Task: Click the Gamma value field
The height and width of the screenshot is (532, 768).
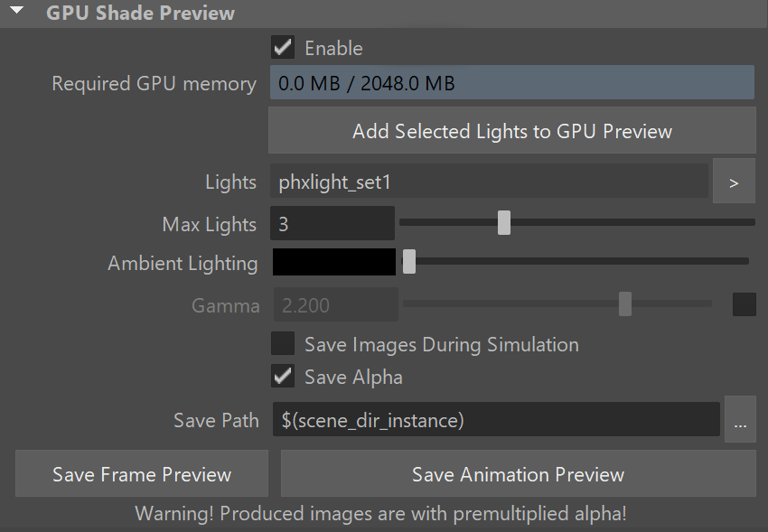Action: tap(335, 304)
